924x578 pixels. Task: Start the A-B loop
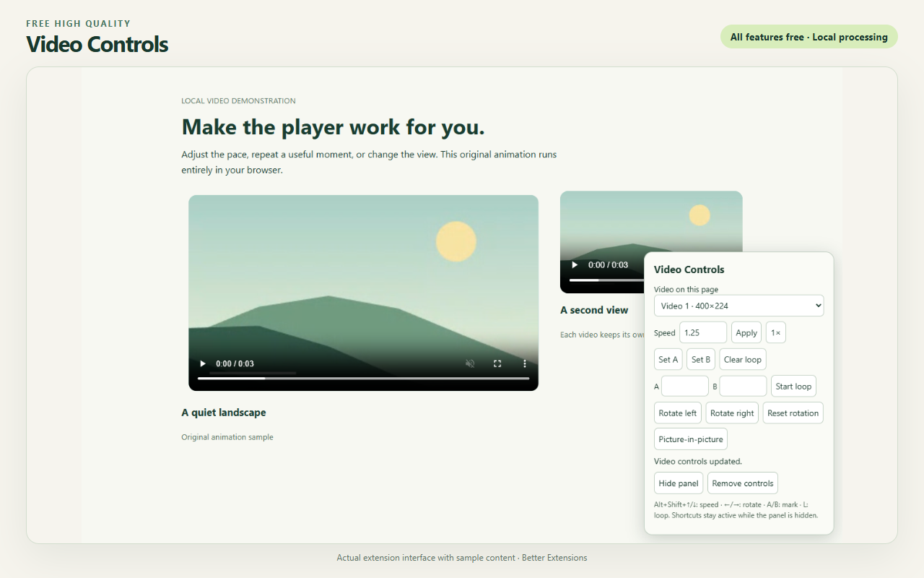point(793,386)
